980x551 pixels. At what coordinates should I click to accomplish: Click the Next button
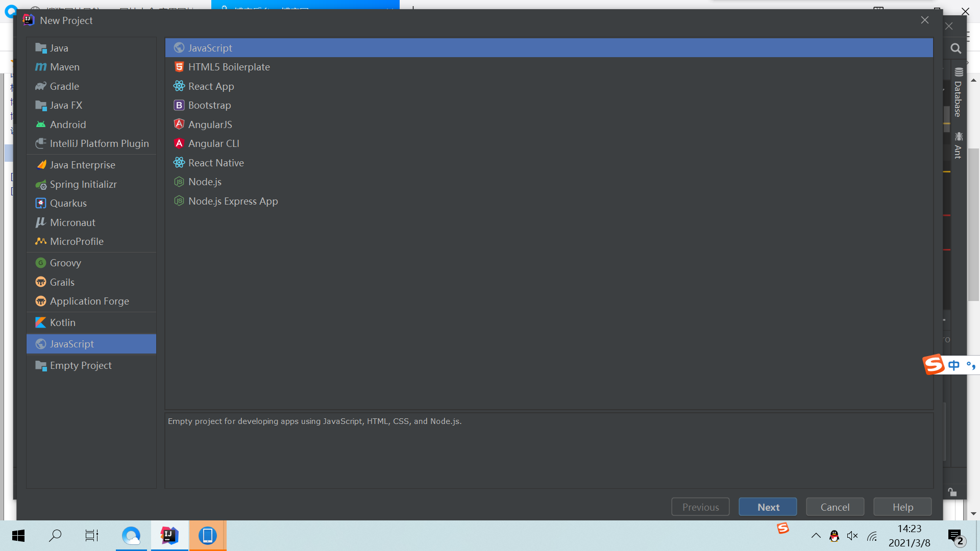click(x=768, y=507)
